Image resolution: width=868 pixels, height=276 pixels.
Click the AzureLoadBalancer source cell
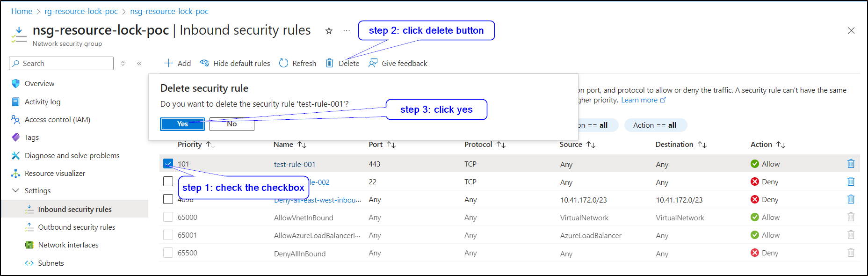(591, 236)
